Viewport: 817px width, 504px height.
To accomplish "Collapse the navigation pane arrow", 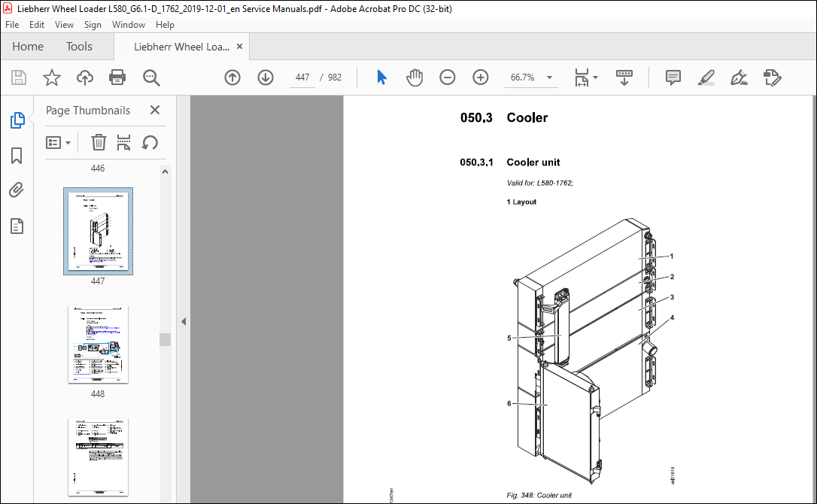I will [184, 321].
